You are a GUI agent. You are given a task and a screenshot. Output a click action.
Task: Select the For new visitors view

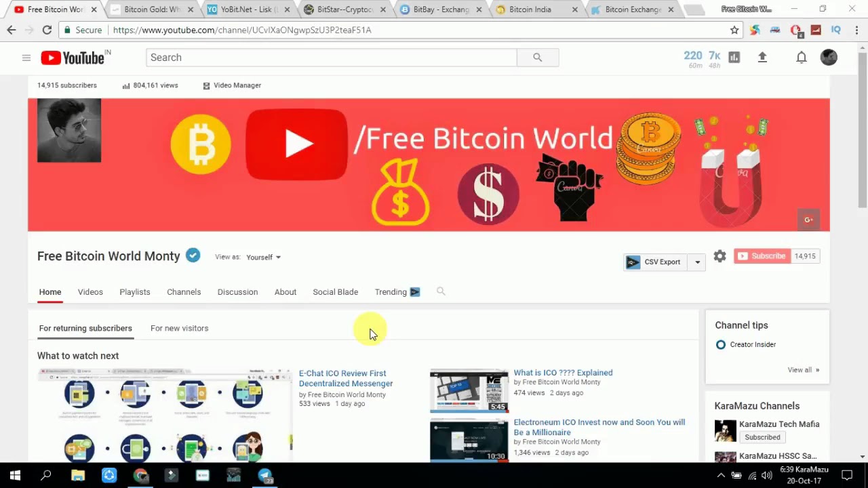click(180, 328)
